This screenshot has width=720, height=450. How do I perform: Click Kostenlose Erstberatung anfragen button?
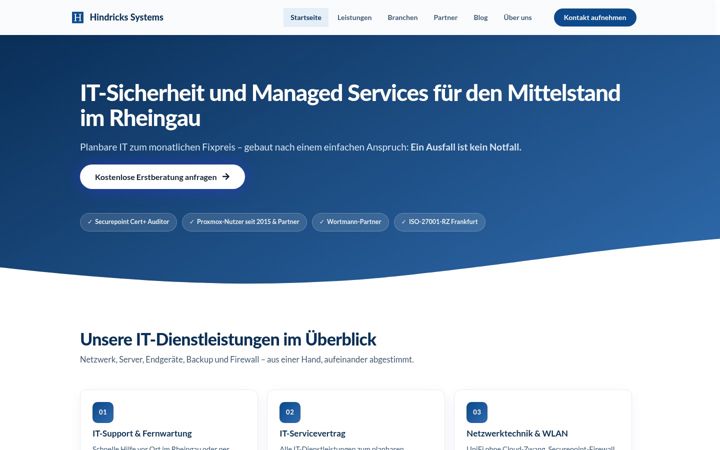point(163,177)
